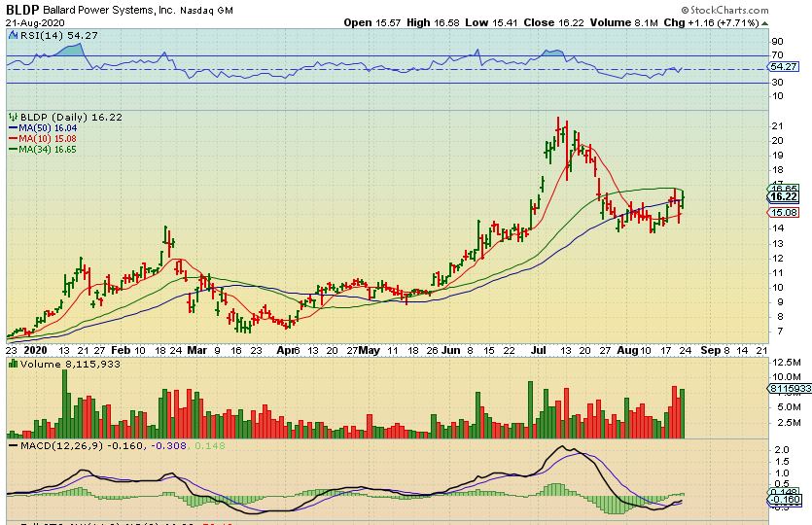Screen dimensions: 812x525
Task: Click the red 15.08 price tag on axis
Action: point(784,213)
